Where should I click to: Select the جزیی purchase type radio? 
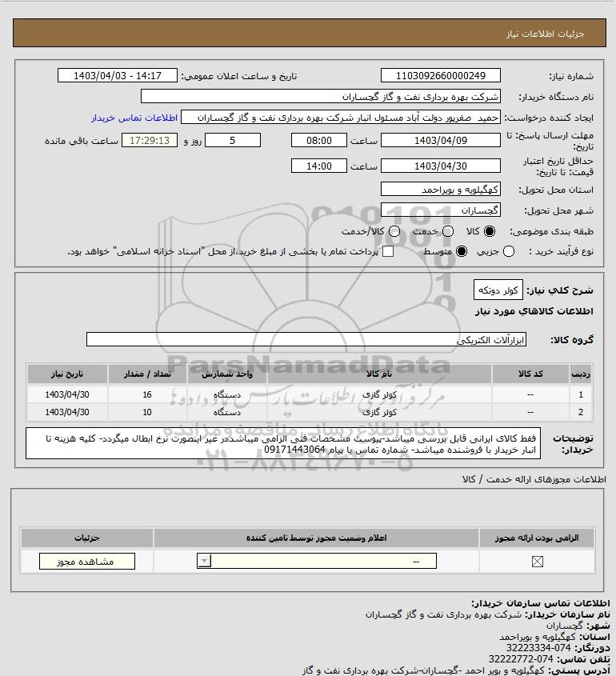509,251
